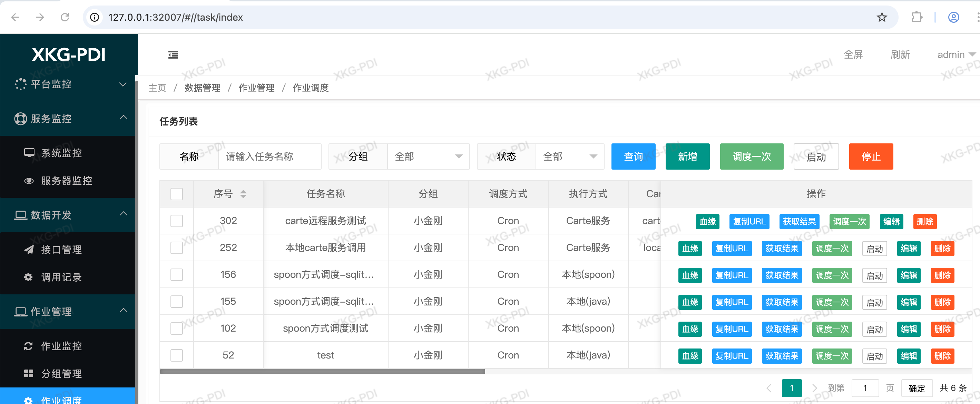The image size is (980, 404).
Task: Open the 分组 dropdown filter
Action: [428, 156]
